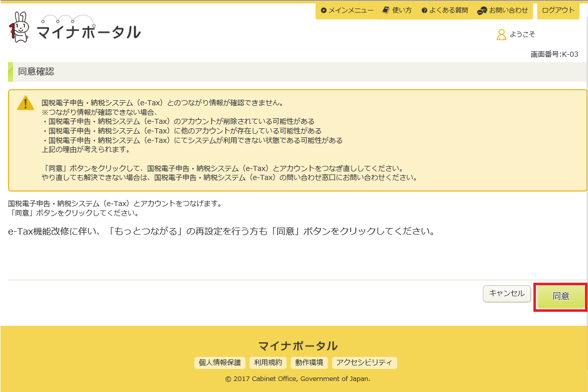The width and height of the screenshot is (588, 392).
Task: Click the line 「同意」ボタンをクリックしてください。
Action: (x=75, y=213)
